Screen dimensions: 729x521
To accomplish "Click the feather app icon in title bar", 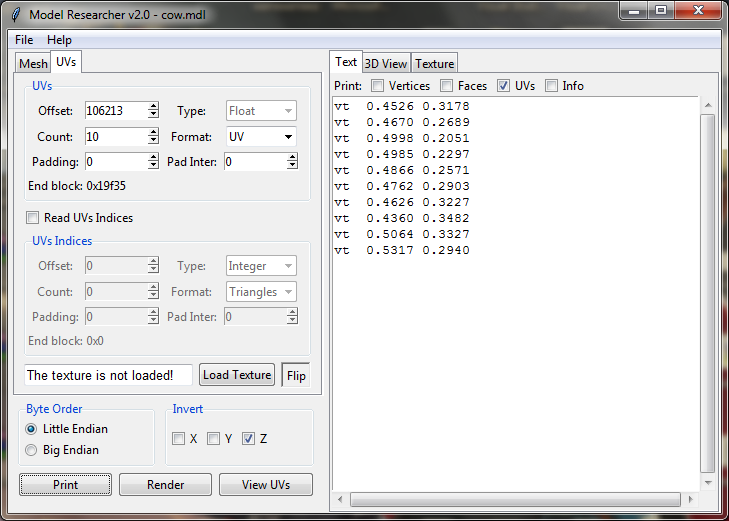I will (x=16, y=15).
